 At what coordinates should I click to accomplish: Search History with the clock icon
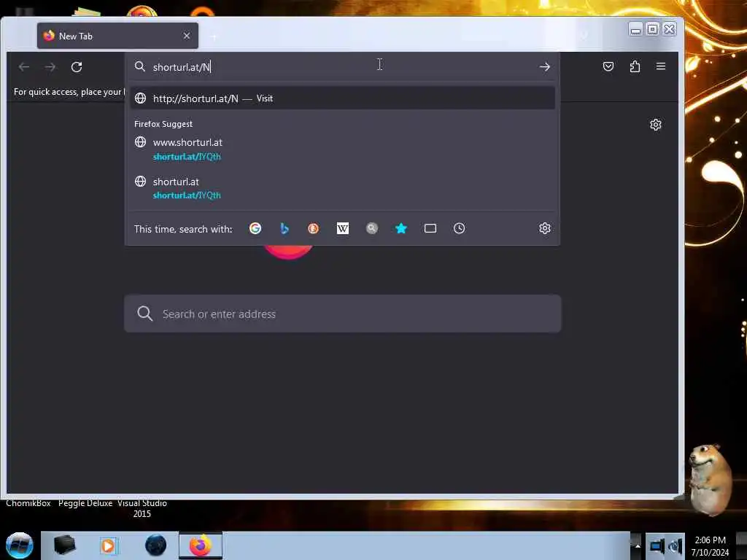click(460, 228)
